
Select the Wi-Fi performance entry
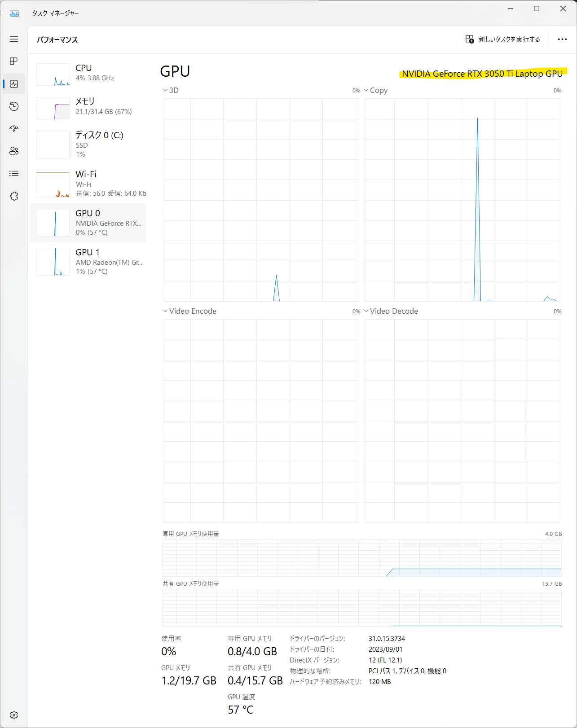(88, 184)
